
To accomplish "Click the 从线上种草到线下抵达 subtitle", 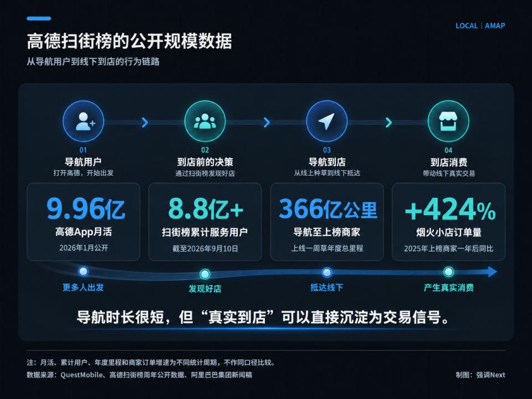I will (x=327, y=173).
